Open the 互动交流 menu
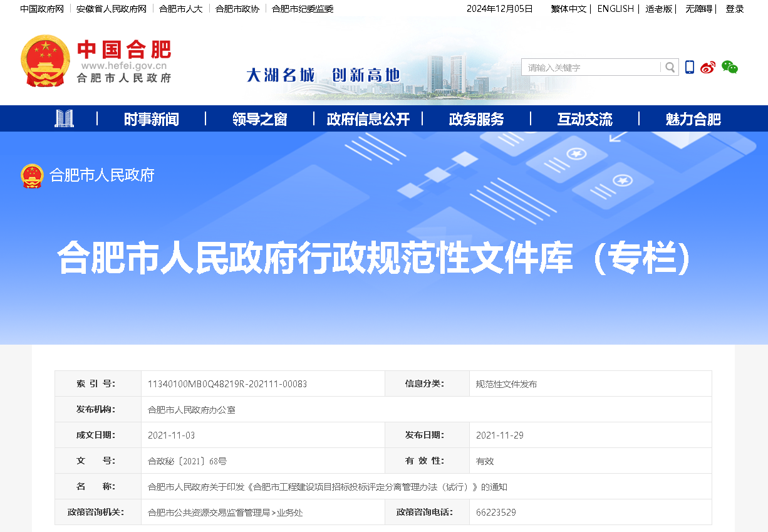This screenshot has height=532, width=768. click(x=584, y=119)
